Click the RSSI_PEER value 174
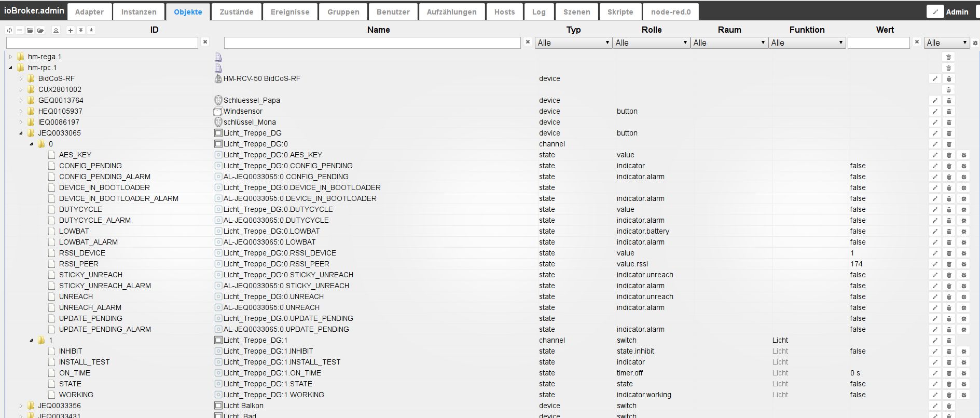This screenshot has width=980, height=418. pyautogui.click(x=856, y=264)
